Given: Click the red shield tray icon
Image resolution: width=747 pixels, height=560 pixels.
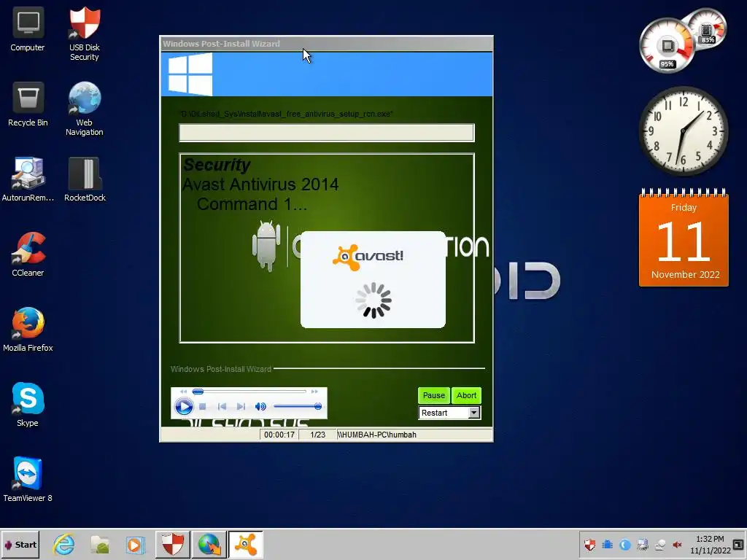Looking at the screenshot, I should 589,545.
